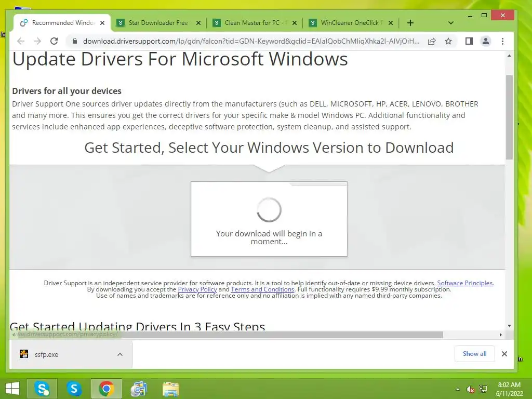Open the Privacy Policy link

tap(197, 289)
